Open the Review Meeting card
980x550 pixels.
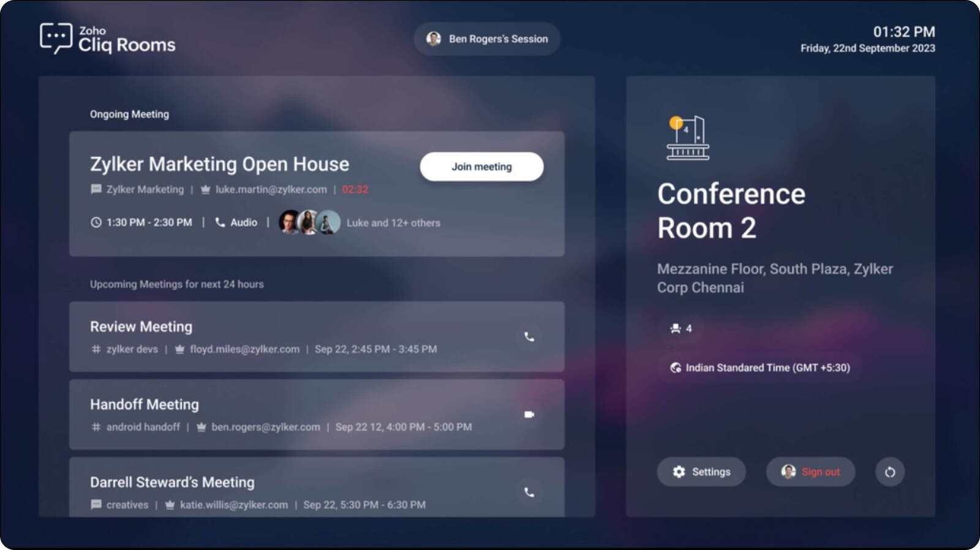point(317,336)
